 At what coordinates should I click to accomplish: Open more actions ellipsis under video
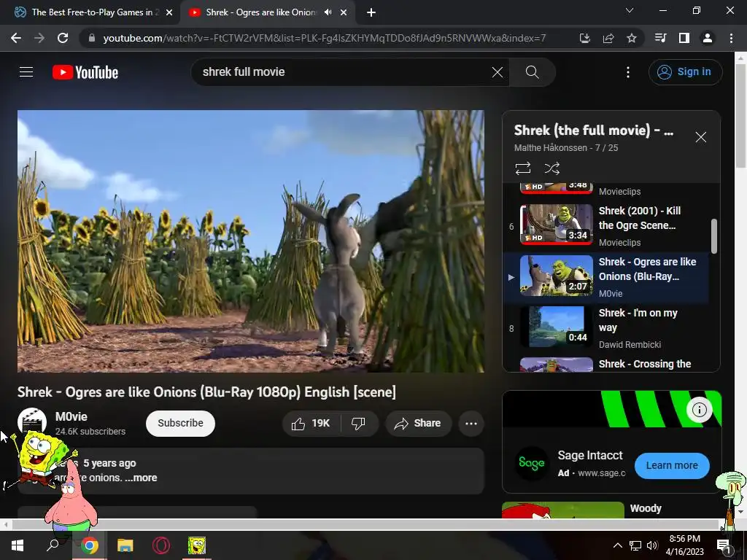tap(471, 424)
